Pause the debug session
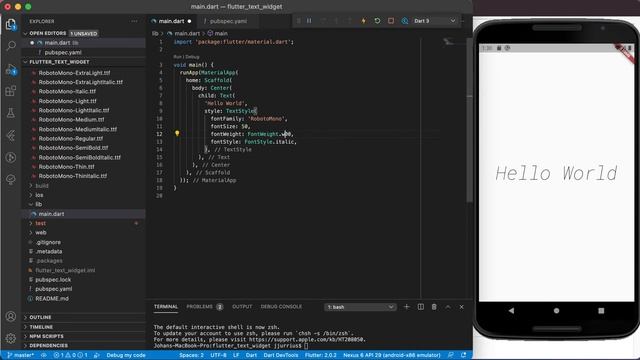 click(x=309, y=21)
